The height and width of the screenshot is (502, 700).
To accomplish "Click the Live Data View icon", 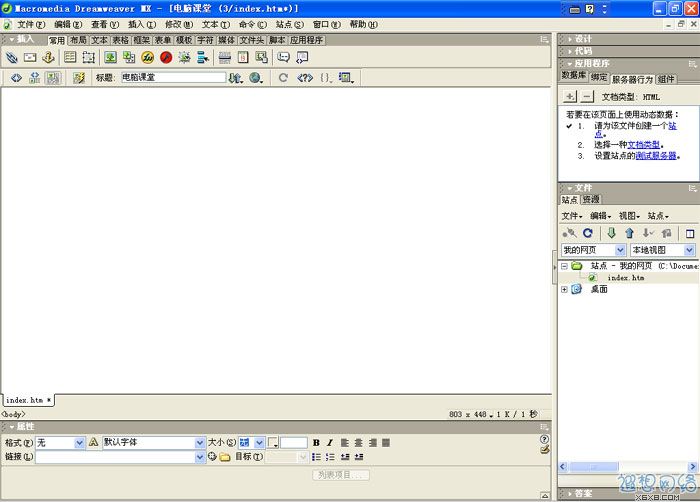I will 79,78.
